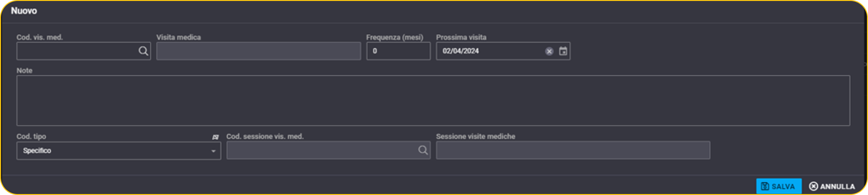Save the record with the SALVA label
The image size is (868, 195).
tap(783, 186)
